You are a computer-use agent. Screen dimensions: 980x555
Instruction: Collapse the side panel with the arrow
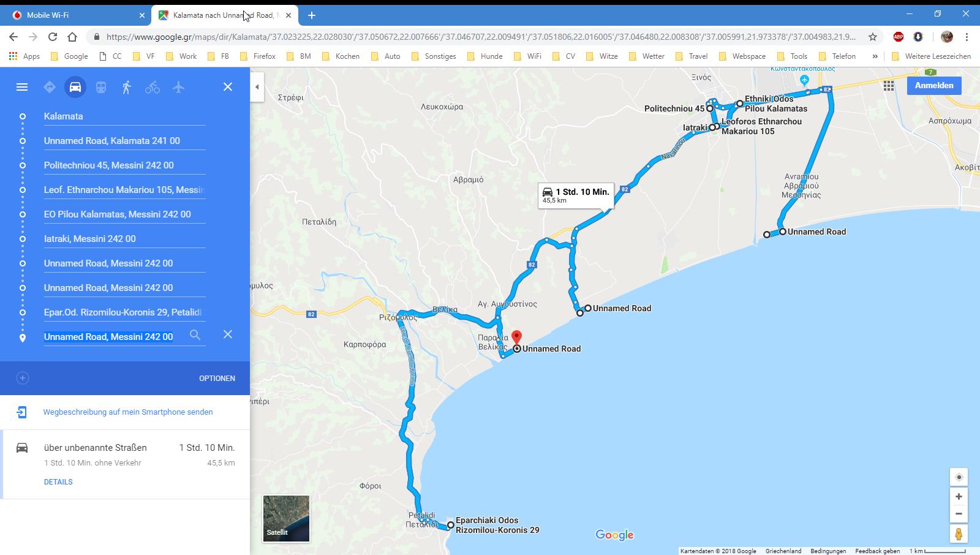(257, 87)
